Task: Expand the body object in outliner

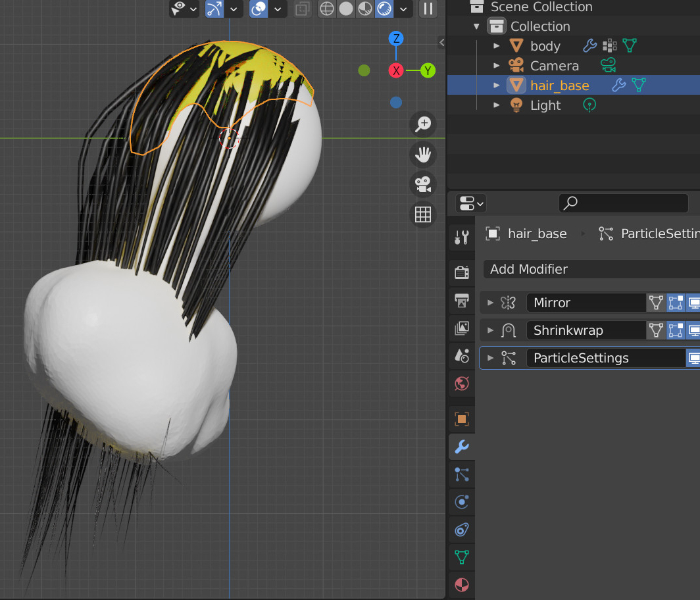Action: point(497,46)
